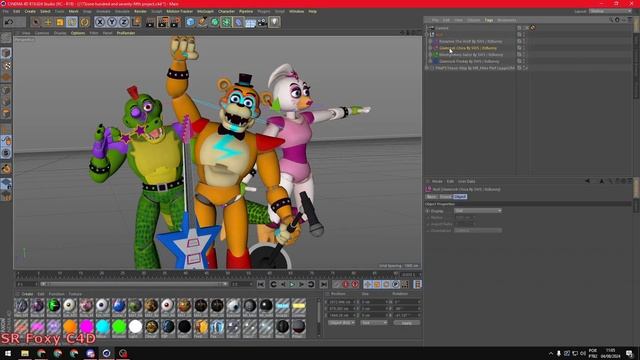Select the Move tool

tap(48, 22)
